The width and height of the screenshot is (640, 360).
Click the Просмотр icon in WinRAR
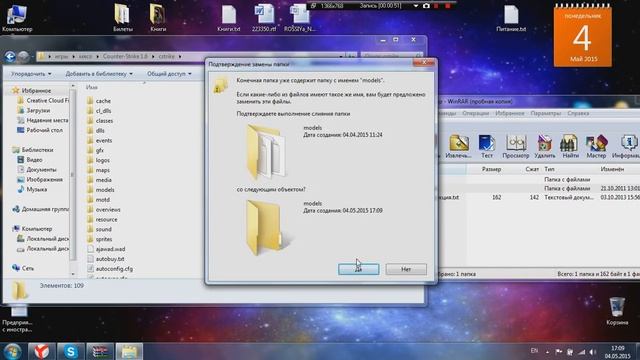click(x=516, y=147)
